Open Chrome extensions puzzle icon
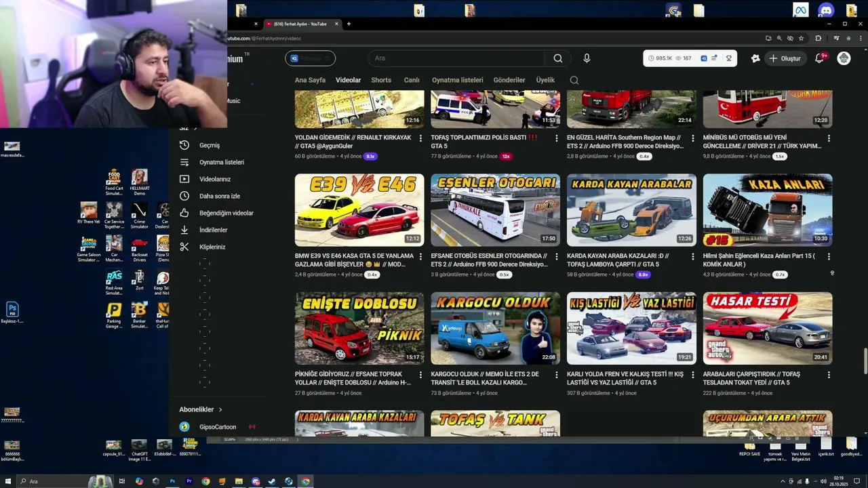 tap(818, 39)
